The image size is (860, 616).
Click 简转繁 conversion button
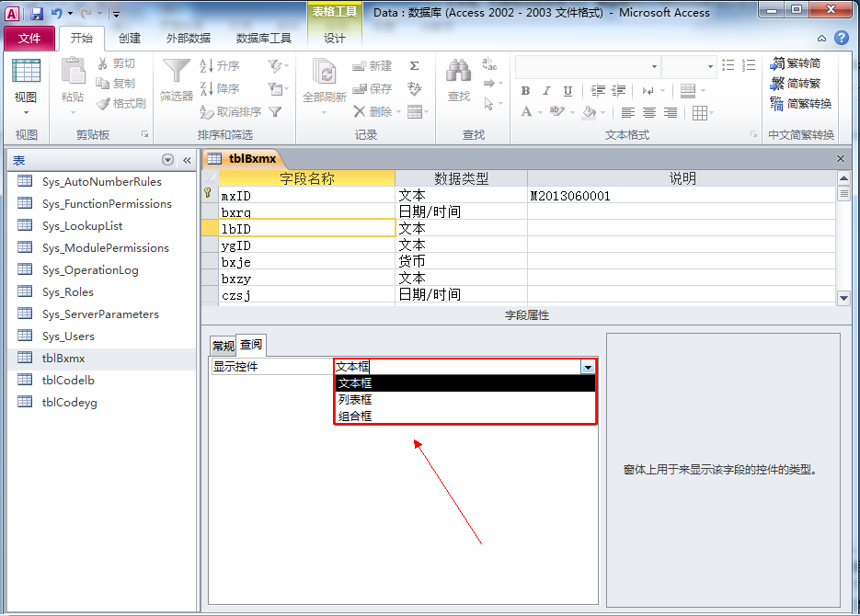coord(797,84)
